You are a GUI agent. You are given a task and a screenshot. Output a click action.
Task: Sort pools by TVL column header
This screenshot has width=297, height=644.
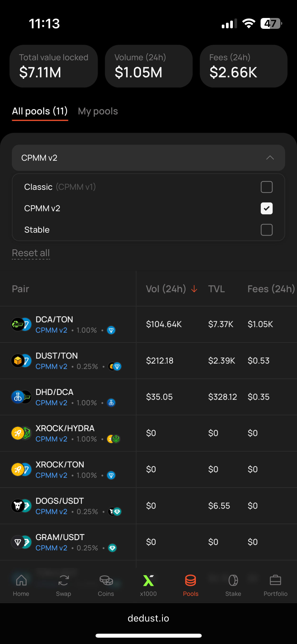[x=216, y=289]
